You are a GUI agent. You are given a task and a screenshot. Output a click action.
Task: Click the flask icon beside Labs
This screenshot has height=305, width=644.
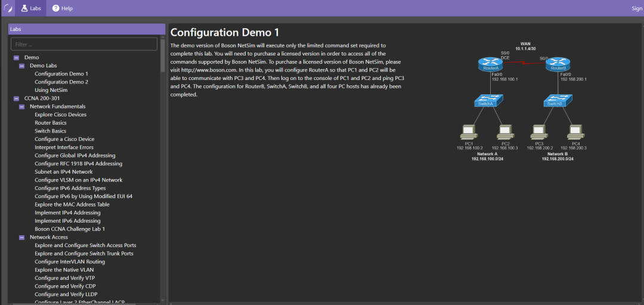coord(24,8)
